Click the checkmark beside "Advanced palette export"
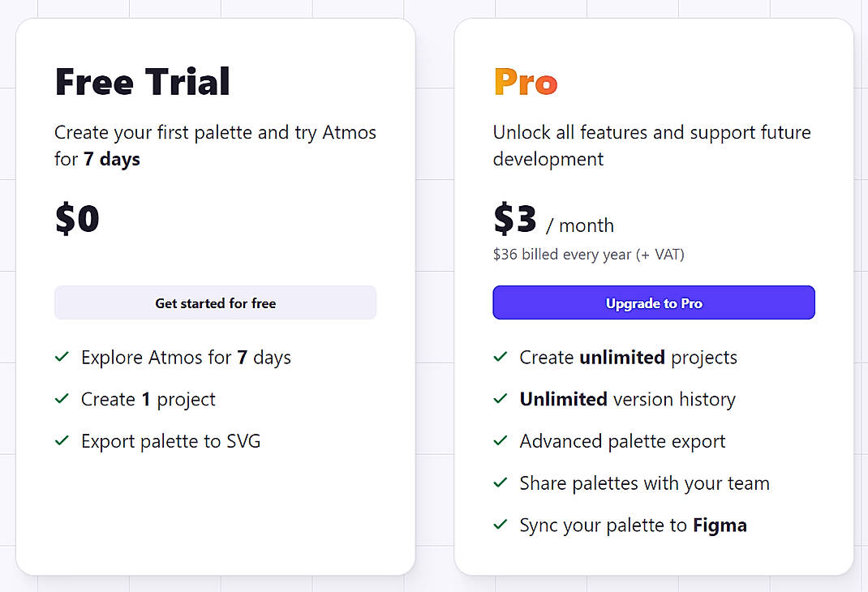The height and width of the screenshot is (592, 868). coord(501,440)
